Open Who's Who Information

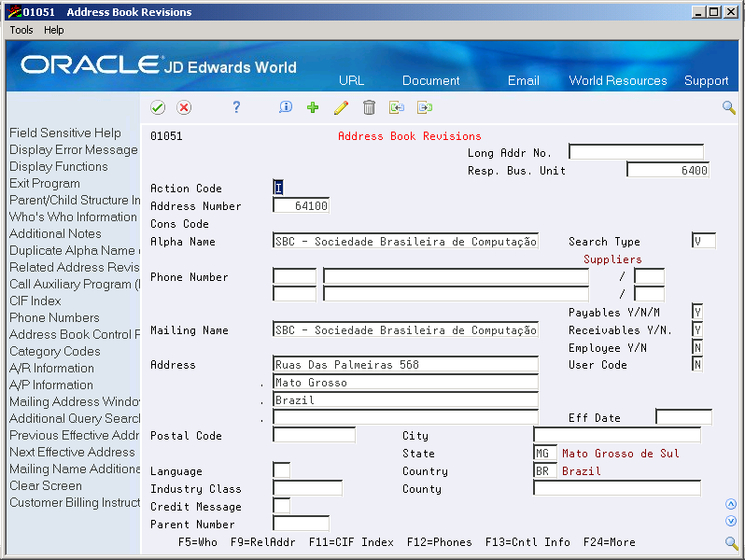click(x=73, y=217)
